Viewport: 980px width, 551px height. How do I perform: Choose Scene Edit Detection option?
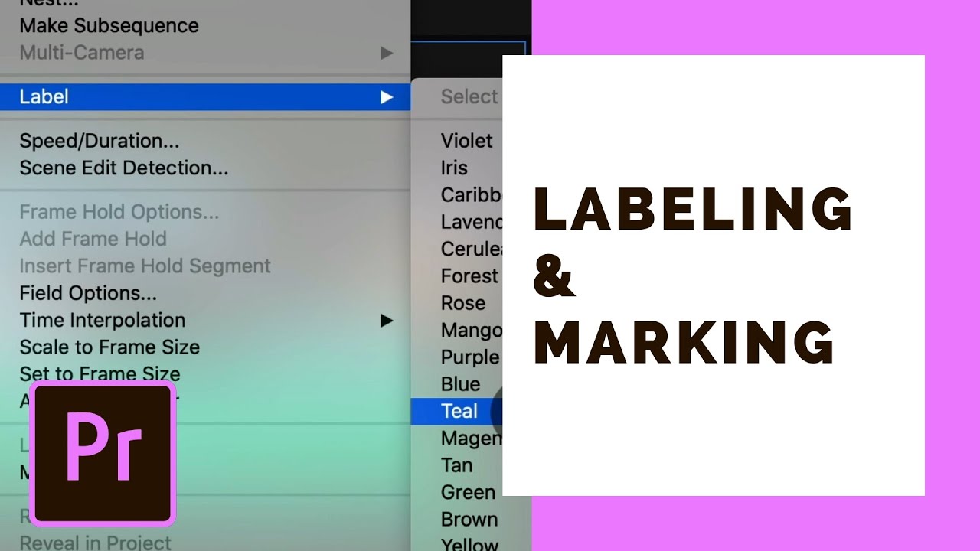click(x=124, y=168)
